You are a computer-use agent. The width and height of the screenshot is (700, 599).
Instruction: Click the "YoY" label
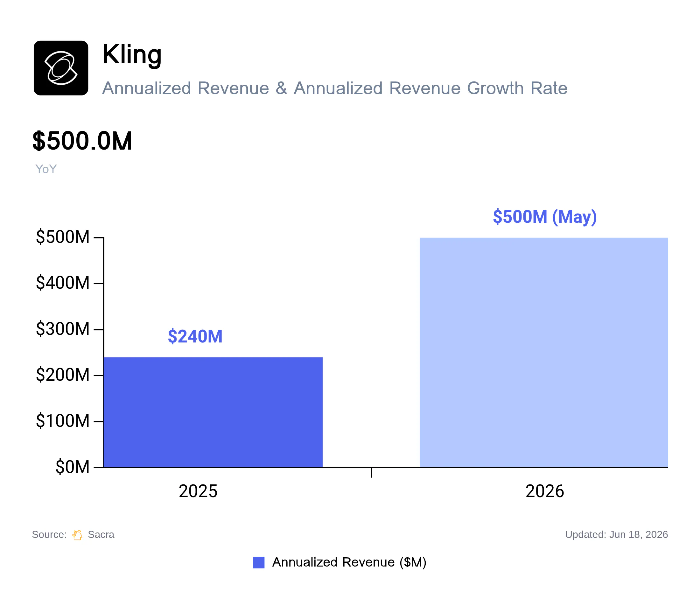point(46,169)
